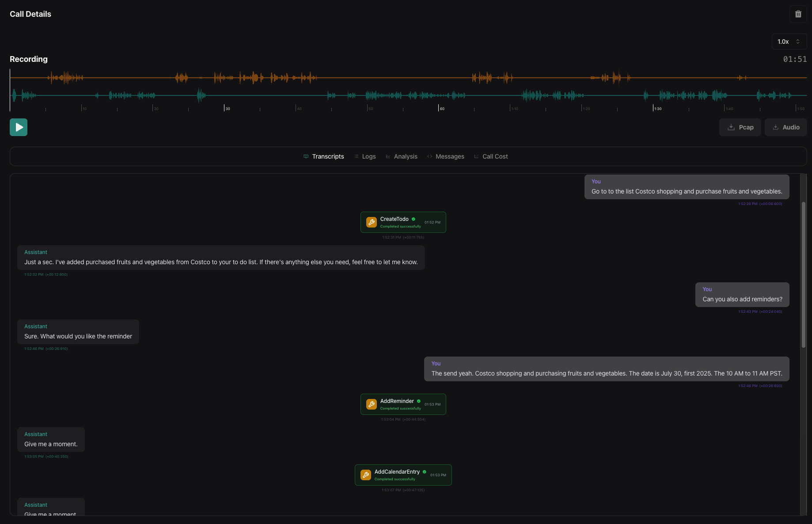812x524 pixels.
Task: Click the green checkmark on CreateTodo
Action: pyautogui.click(x=414, y=219)
